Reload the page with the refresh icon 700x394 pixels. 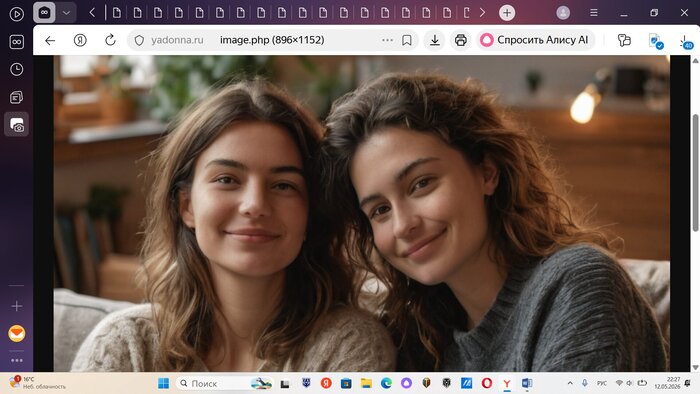point(110,40)
